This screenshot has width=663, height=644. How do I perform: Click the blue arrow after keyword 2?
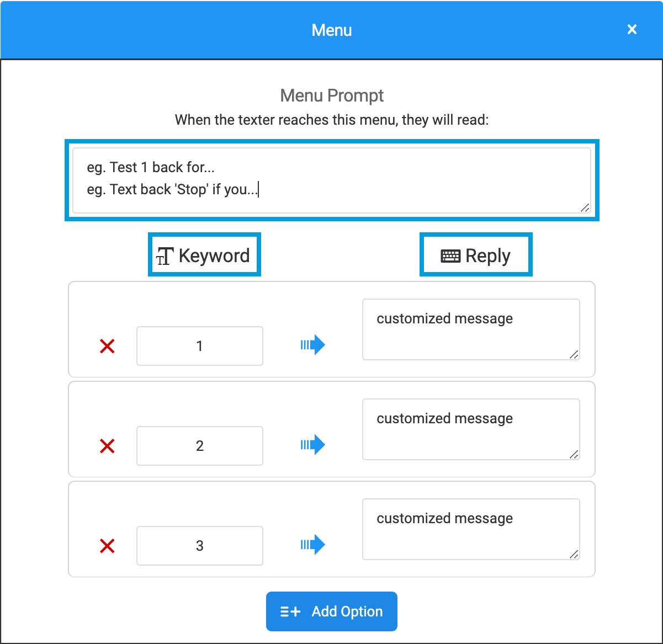coord(313,445)
